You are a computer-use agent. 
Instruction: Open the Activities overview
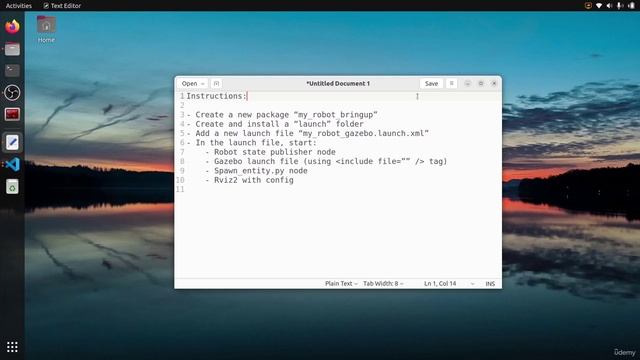click(19, 6)
